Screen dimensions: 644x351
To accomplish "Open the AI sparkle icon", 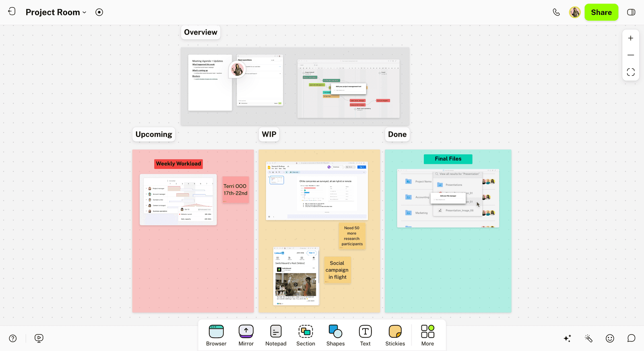I will point(568,339).
